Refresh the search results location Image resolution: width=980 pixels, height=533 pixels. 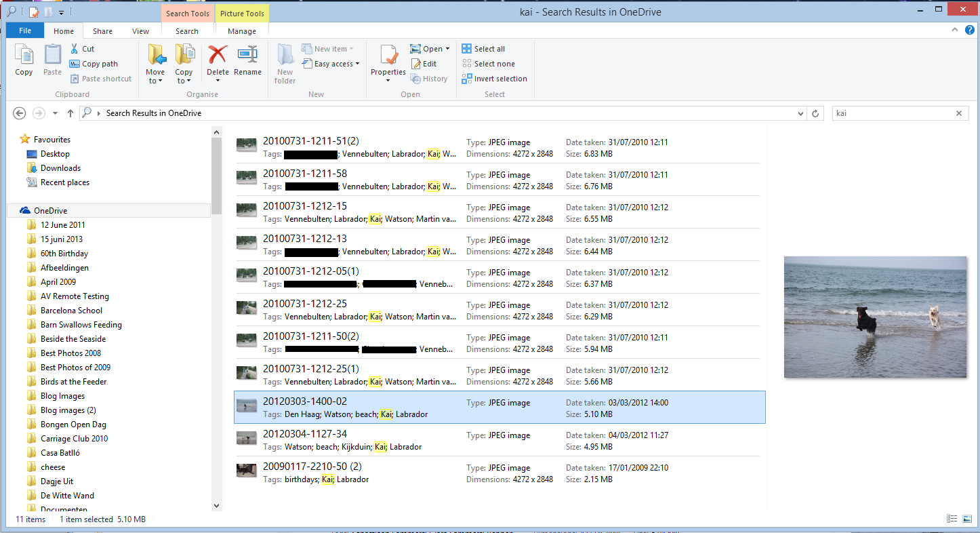(816, 113)
